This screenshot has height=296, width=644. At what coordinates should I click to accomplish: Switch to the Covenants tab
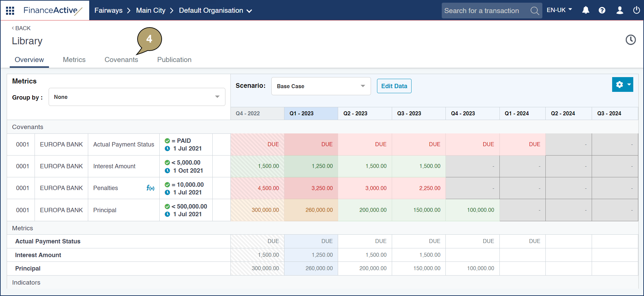coord(121,60)
